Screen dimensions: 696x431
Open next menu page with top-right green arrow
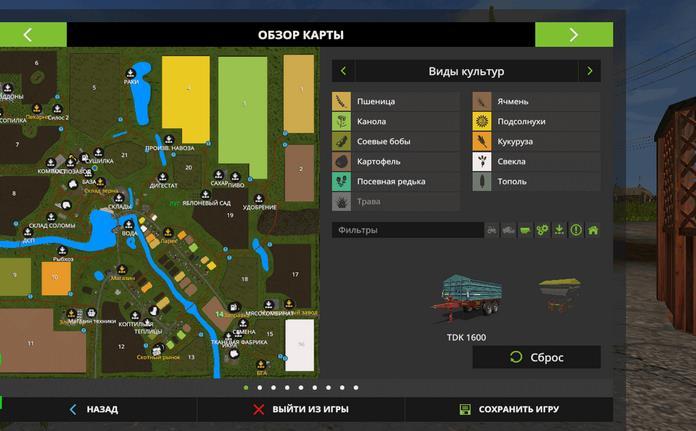point(573,34)
